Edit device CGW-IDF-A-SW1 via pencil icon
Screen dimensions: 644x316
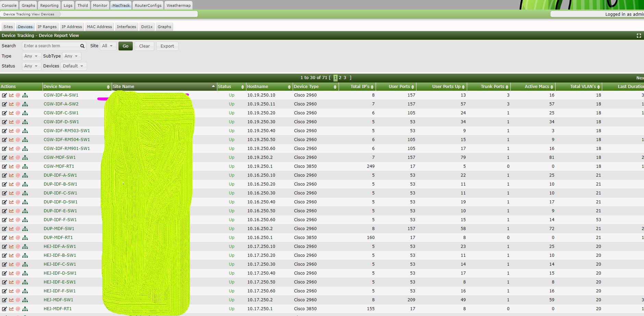pos(4,95)
